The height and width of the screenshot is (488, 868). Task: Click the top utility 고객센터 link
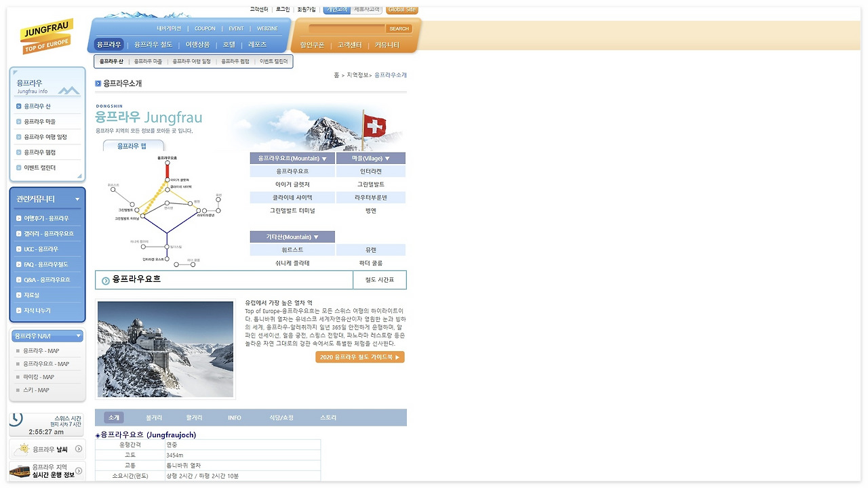click(259, 9)
